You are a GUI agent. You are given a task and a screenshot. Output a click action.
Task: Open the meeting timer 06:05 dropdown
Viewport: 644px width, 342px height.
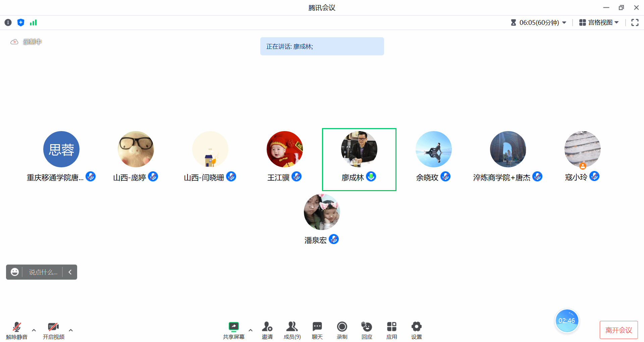[x=539, y=22]
